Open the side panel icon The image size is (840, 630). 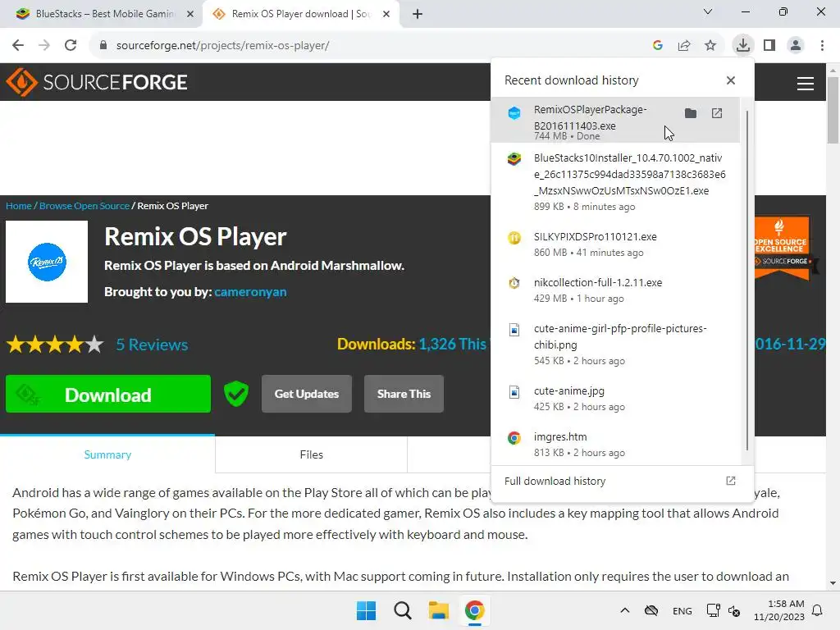point(769,46)
